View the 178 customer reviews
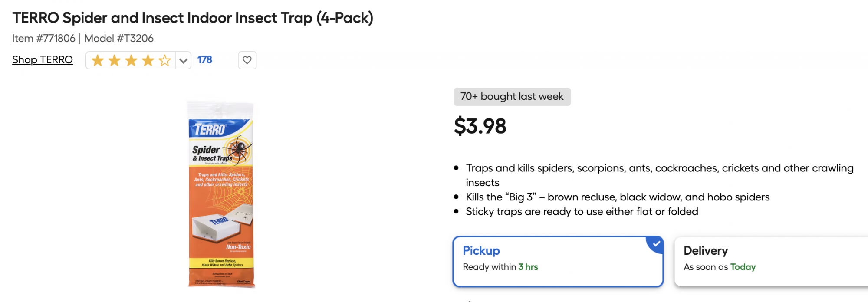Viewport: 868px width, 302px height. coord(205,60)
